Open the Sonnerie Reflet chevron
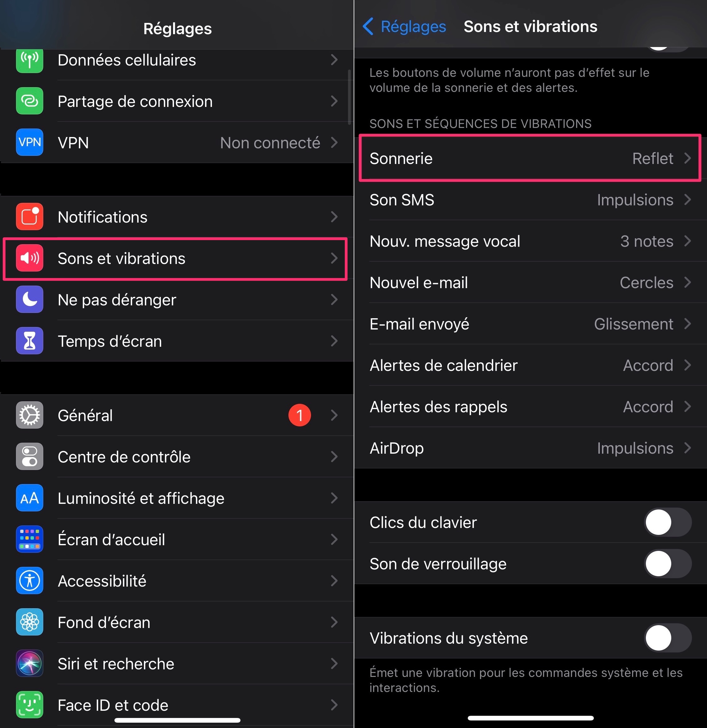The width and height of the screenshot is (707, 728). pyautogui.click(x=688, y=159)
